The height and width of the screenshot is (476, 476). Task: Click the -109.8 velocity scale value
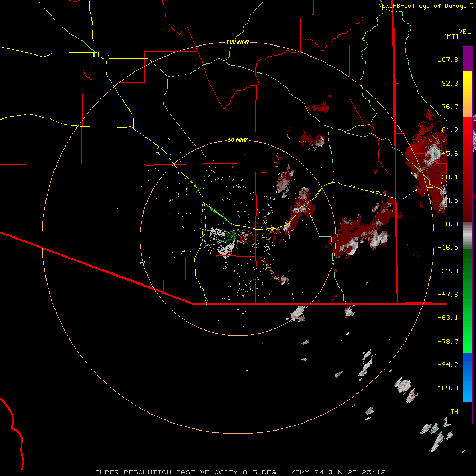446,388
